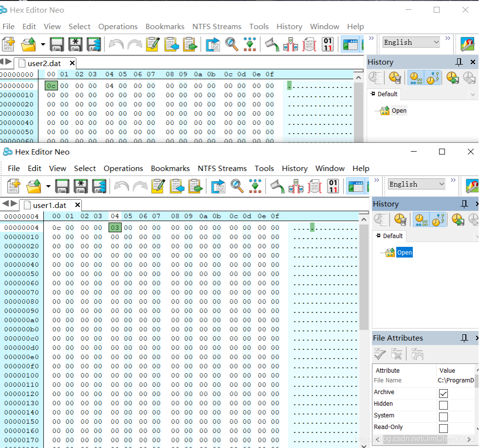The image size is (479, 448).
Task: Pin File Attributes panel
Action: tap(464, 338)
